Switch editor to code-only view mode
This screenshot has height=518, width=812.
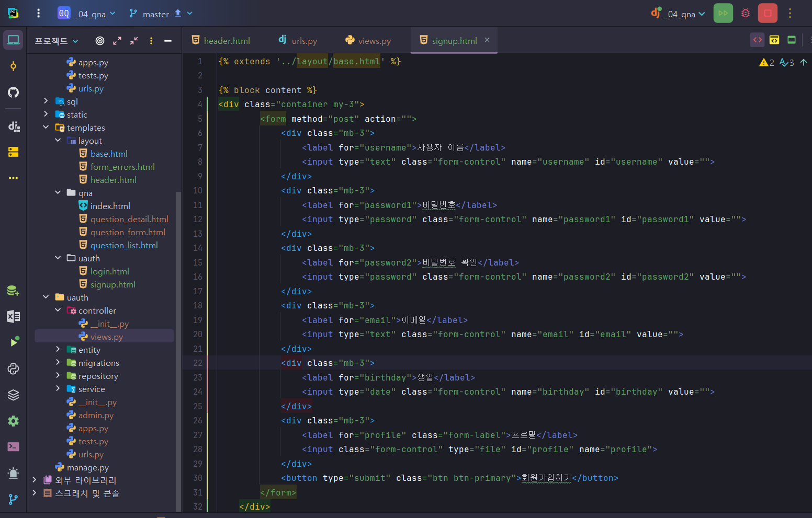(x=757, y=40)
